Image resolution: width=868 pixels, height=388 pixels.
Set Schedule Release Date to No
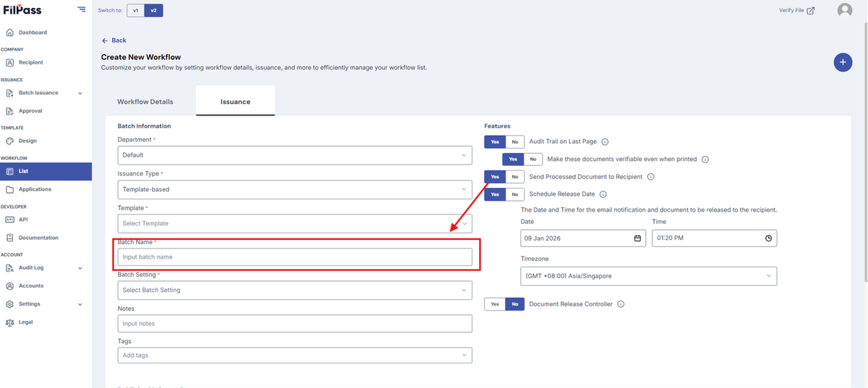point(515,194)
